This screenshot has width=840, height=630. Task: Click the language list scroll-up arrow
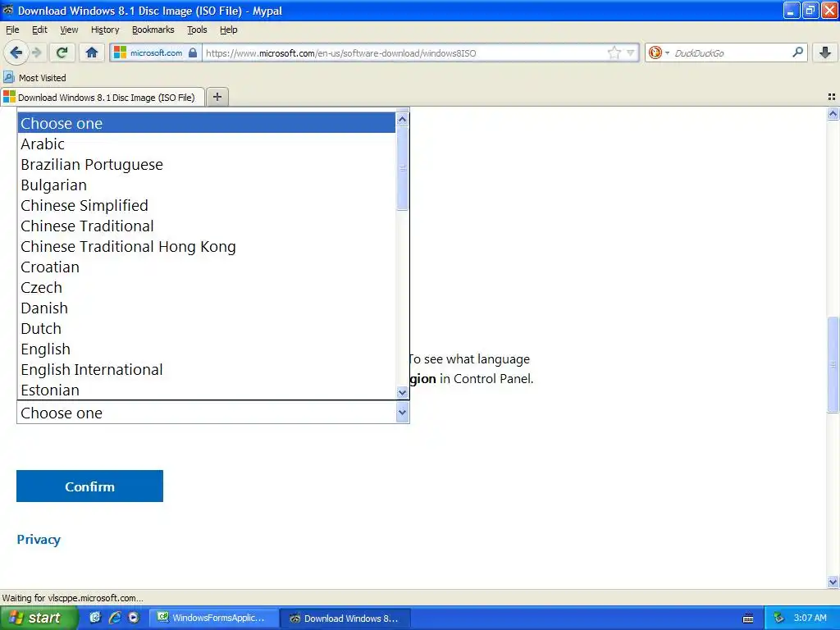(402, 120)
